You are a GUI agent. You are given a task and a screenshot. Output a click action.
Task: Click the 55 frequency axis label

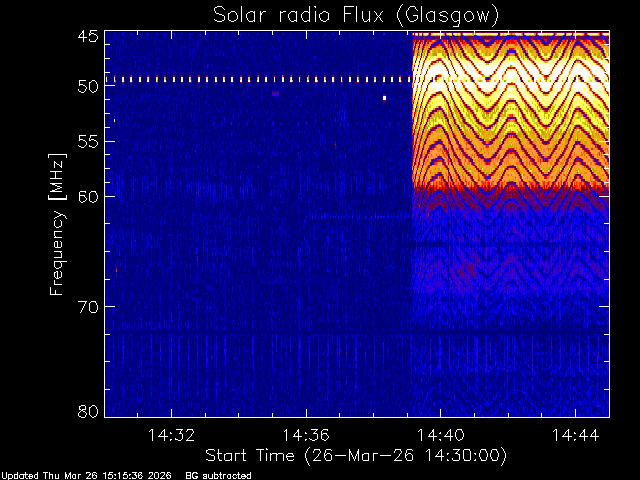tap(88, 142)
